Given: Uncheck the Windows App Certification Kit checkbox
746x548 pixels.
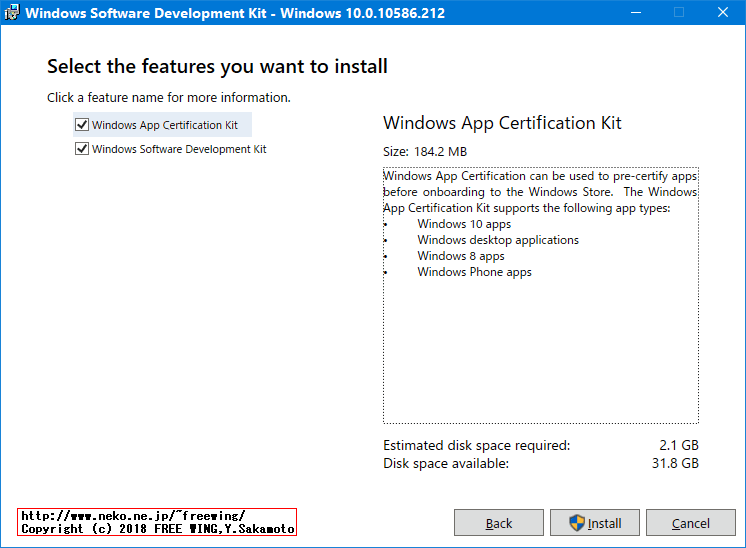Looking at the screenshot, I should [82, 125].
